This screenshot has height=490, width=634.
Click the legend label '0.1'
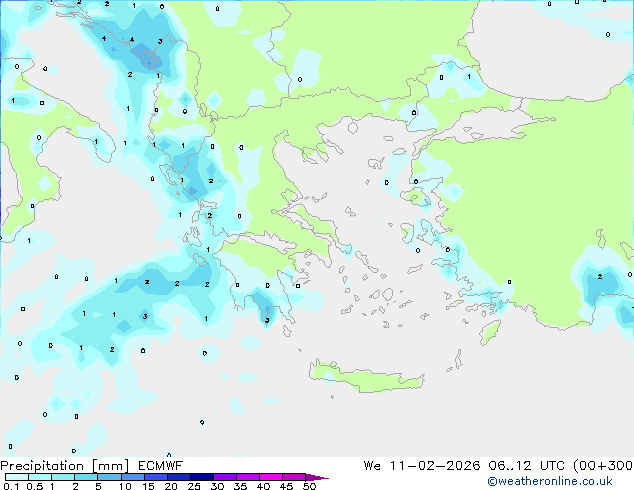[x=11, y=486]
